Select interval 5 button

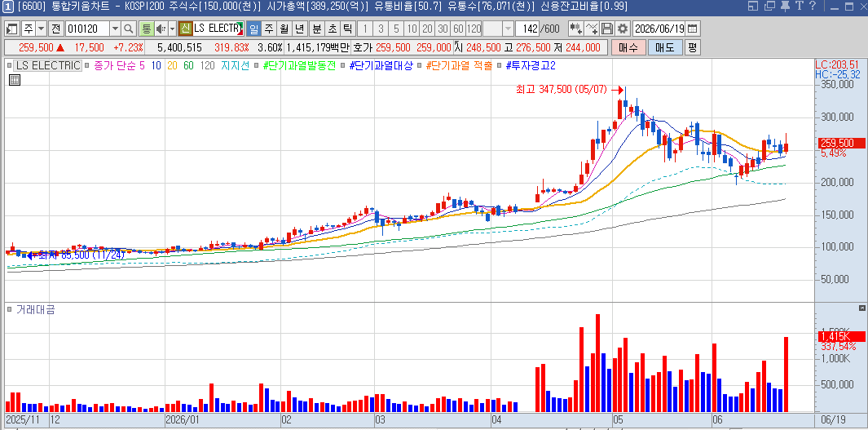tap(397, 29)
